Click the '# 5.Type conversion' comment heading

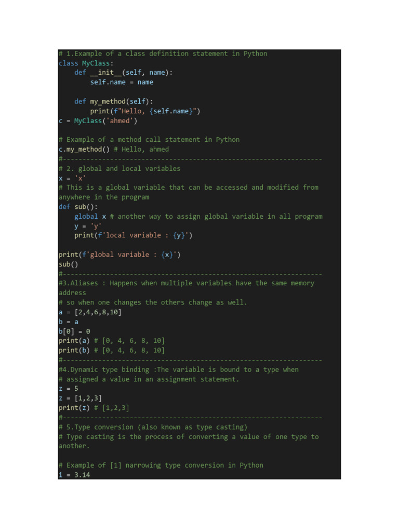click(x=153, y=427)
